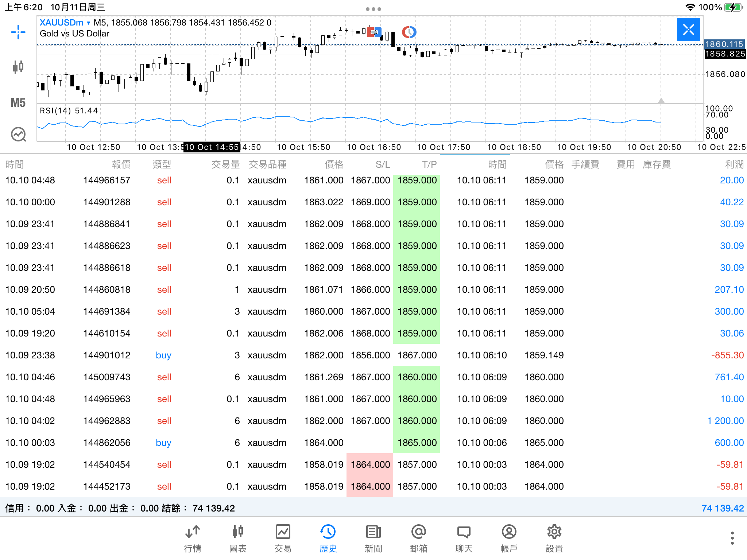Activate the crosshair tool icon
The width and height of the screenshot is (747, 560).
tap(18, 32)
